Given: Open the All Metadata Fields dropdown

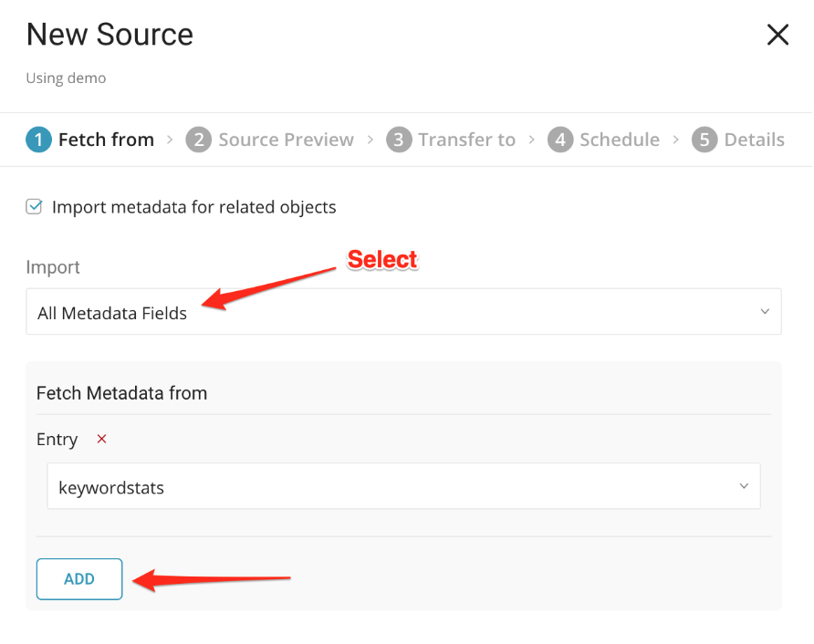Looking at the screenshot, I should pos(403,312).
